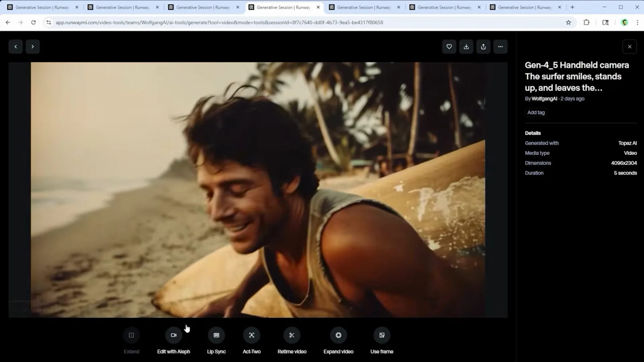Switch to third Generative Session tab
Screen dimensions: 644x362
203,7
